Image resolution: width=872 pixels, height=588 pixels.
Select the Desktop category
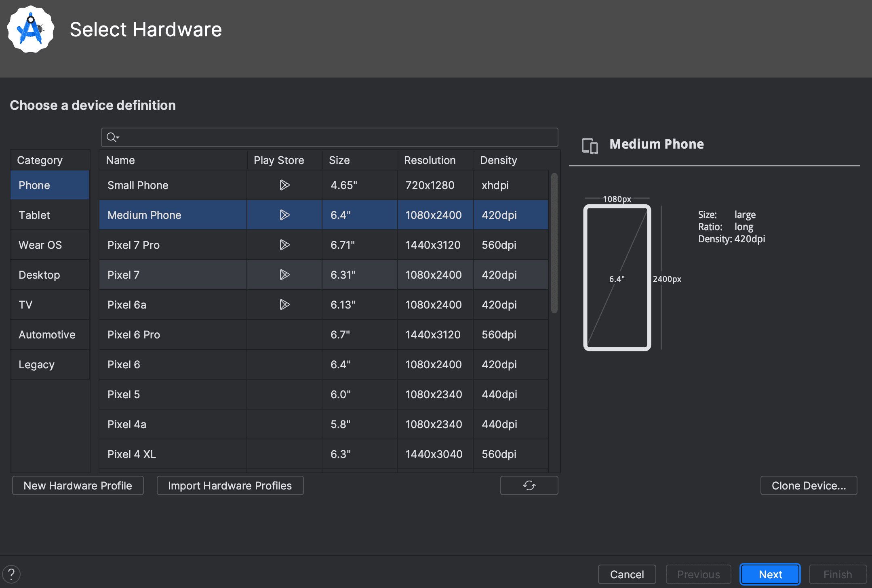(50, 275)
